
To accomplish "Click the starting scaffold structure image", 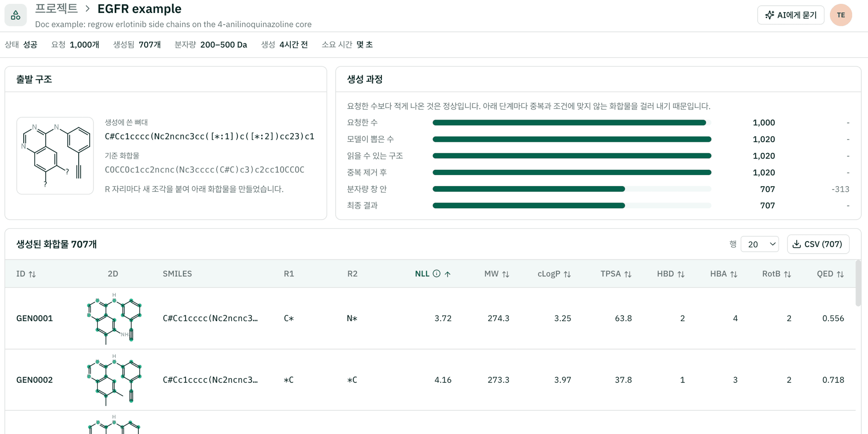I will click(x=55, y=156).
